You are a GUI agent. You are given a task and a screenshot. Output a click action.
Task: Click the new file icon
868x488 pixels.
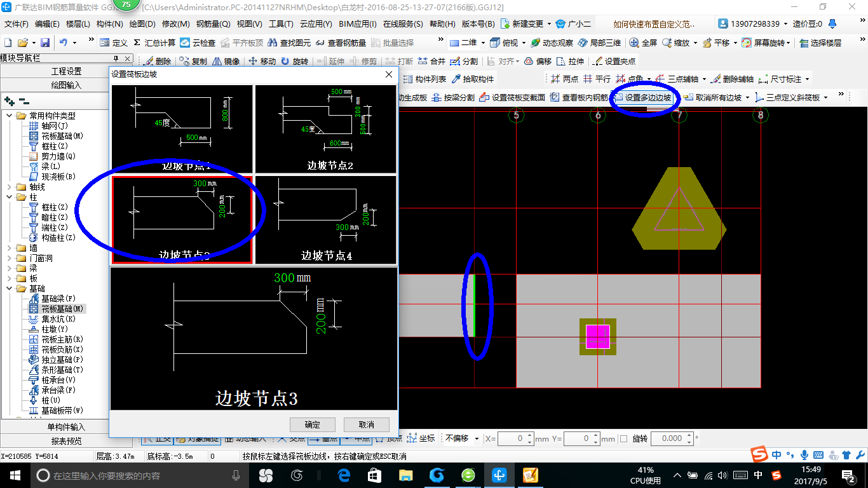point(8,43)
